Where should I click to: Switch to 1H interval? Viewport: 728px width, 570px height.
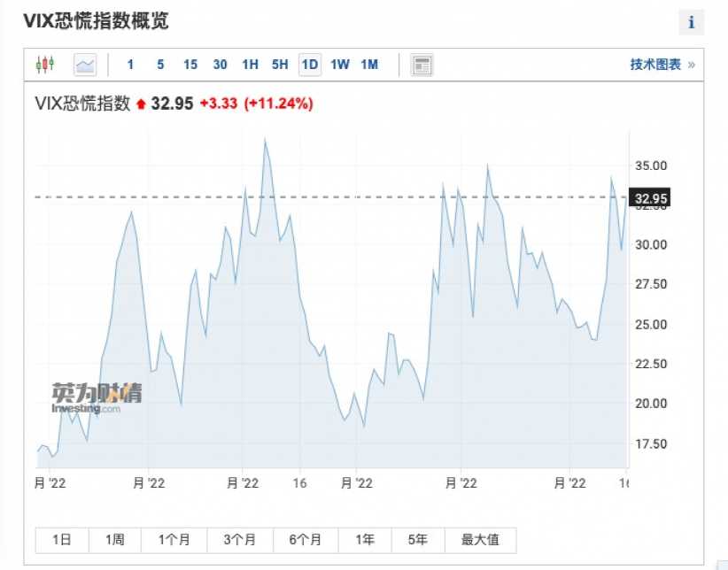tap(250, 65)
